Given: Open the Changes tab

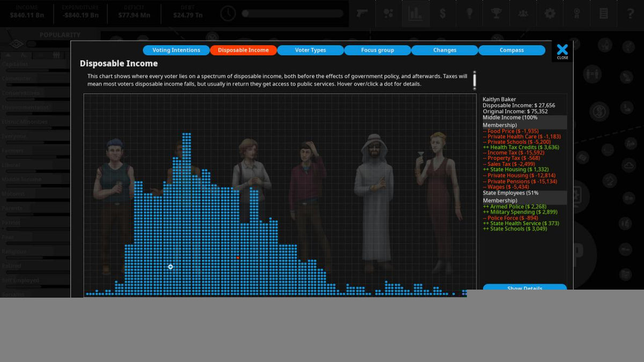Looking at the screenshot, I should [444, 50].
